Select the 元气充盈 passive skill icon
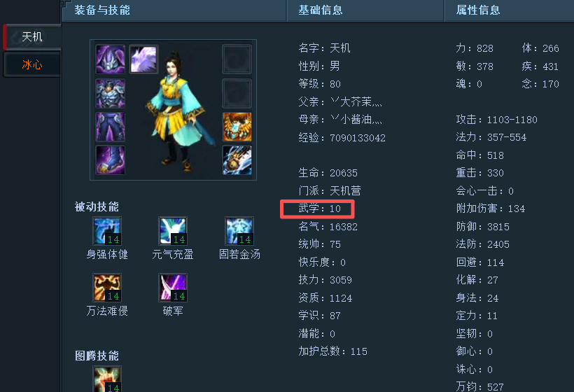 [x=173, y=231]
